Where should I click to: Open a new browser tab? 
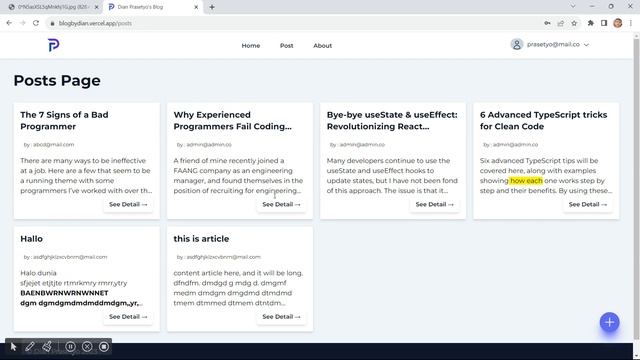click(x=212, y=7)
